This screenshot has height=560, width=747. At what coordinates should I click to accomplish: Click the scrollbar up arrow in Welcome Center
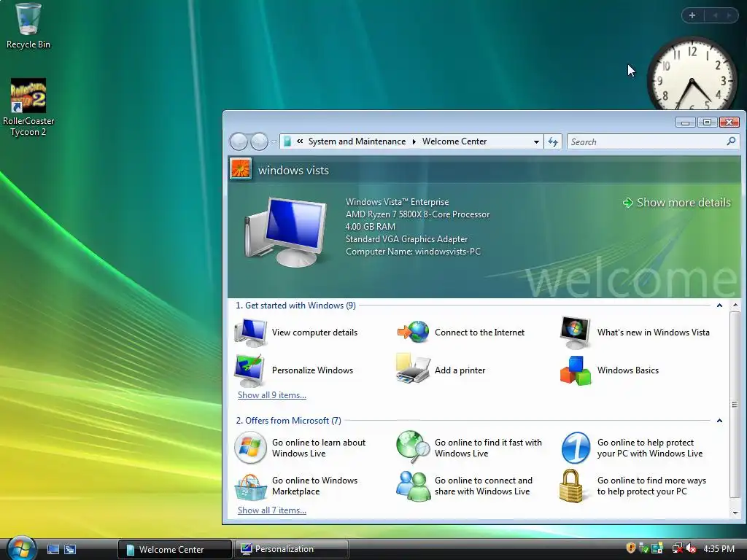point(735,305)
